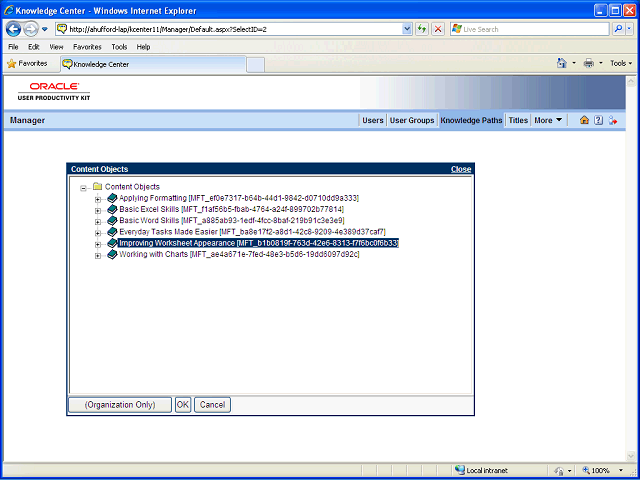Screen dimensions: 640x480
Task: Select the Content Objects root label
Action: point(132,187)
